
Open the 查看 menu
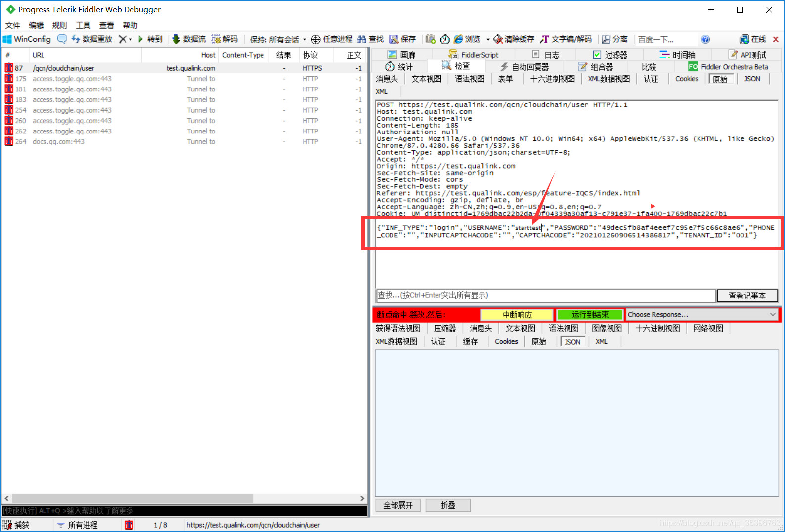(106, 25)
